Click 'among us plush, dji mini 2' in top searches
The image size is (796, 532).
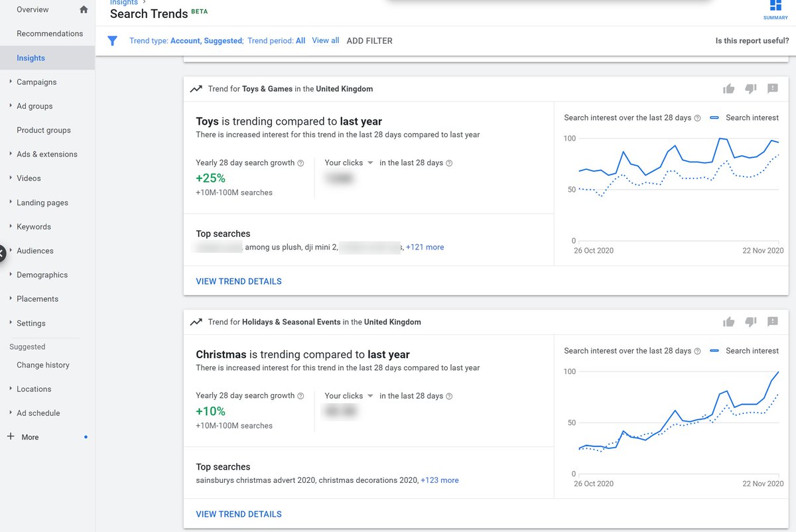(291, 247)
